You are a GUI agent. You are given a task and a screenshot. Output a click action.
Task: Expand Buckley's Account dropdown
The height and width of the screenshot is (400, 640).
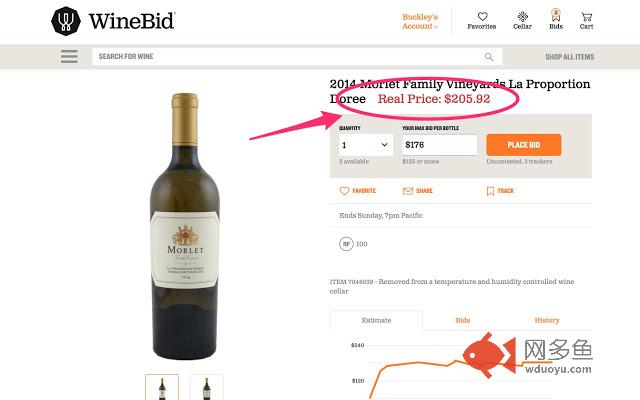[420, 21]
